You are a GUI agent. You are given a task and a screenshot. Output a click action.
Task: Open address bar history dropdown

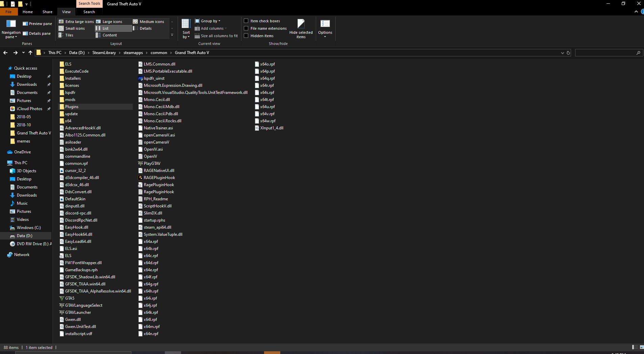point(562,53)
